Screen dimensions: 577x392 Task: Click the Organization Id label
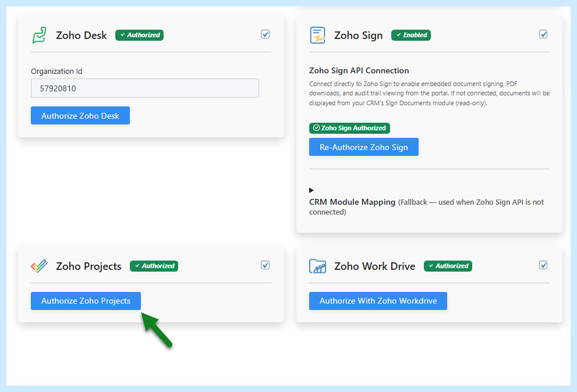tap(56, 72)
